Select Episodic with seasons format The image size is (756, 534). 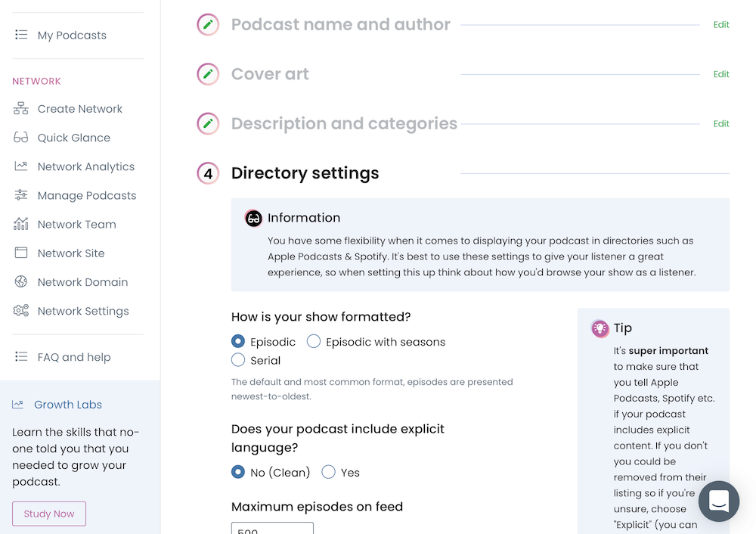(x=314, y=342)
